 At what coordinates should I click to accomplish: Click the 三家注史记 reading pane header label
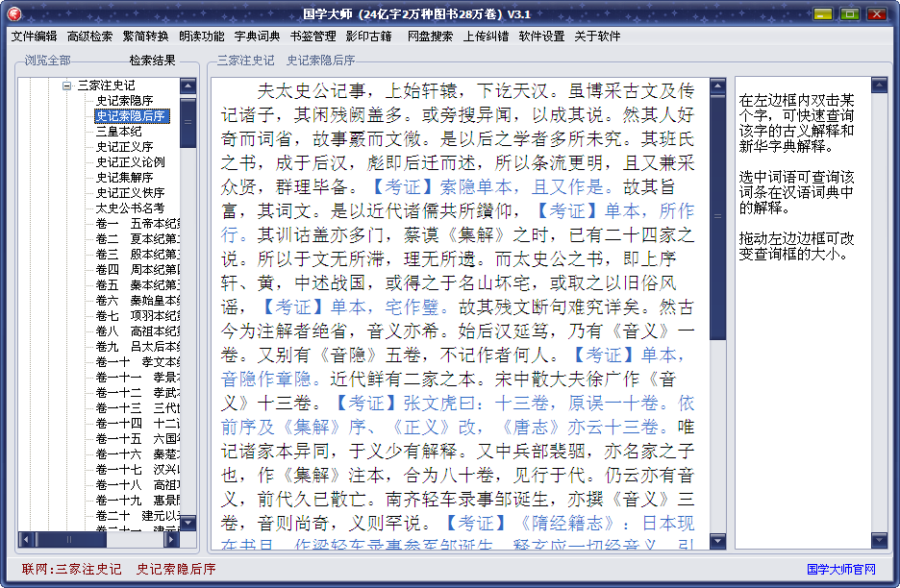pyautogui.click(x=245, y=61)
